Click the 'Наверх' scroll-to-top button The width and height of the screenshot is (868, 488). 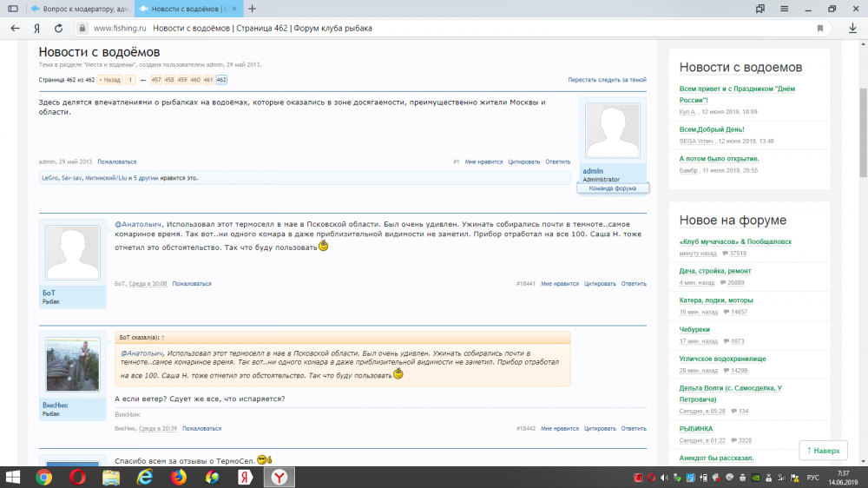(823, 451)
